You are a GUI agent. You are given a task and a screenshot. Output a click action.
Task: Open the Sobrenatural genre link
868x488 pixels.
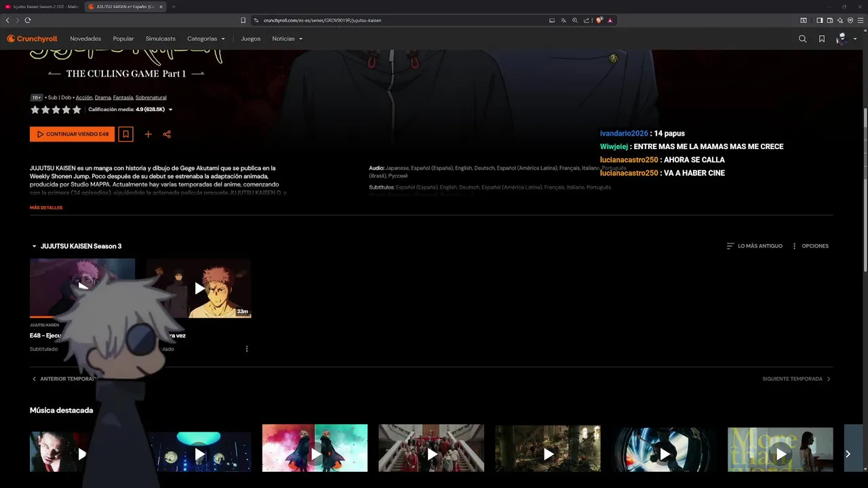coord(151,98)
